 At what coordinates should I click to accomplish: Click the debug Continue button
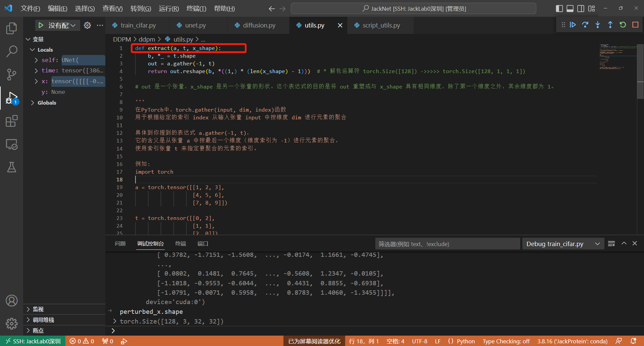[573, 25]
